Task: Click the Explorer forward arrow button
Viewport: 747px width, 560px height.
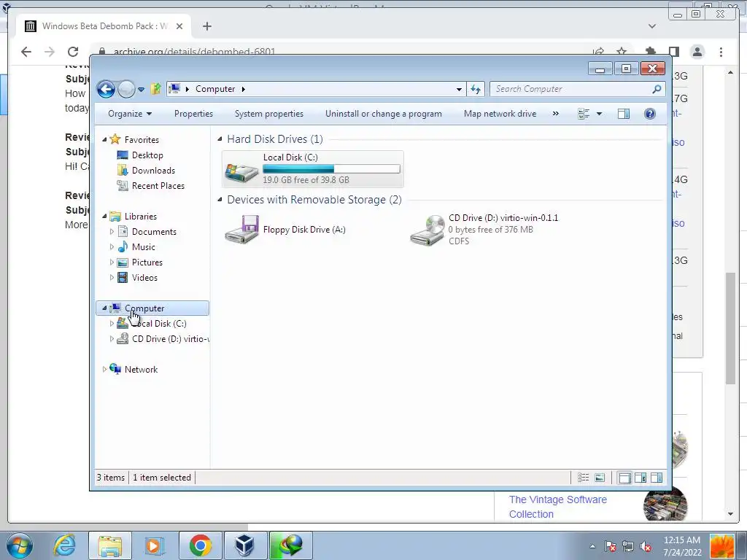Action: pos(126,89)
